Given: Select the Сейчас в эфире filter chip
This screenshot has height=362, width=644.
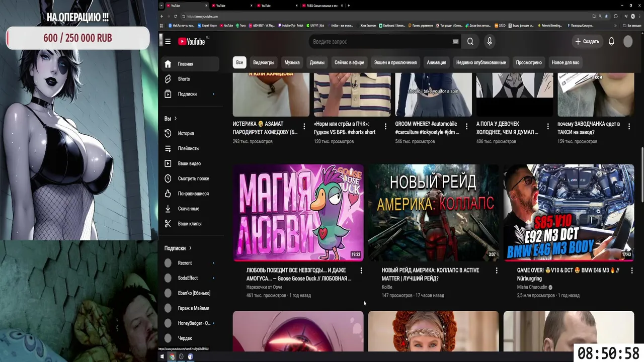Looking at the screenshot, I should click(349, 63).
